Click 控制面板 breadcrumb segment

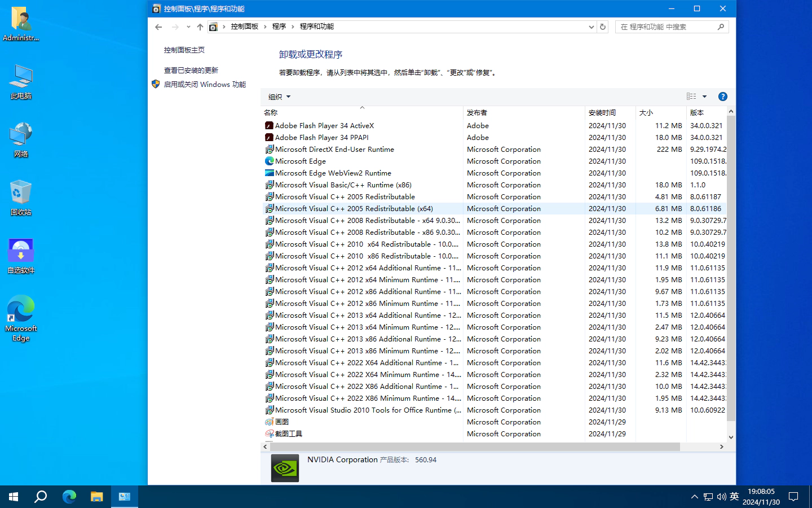click(x=244, y=27)
